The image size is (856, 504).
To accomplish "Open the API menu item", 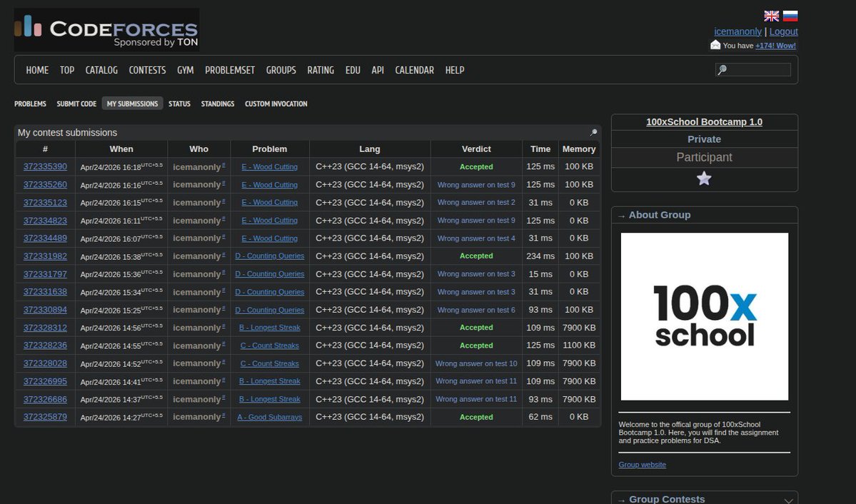I will click(x=378, y=70).
